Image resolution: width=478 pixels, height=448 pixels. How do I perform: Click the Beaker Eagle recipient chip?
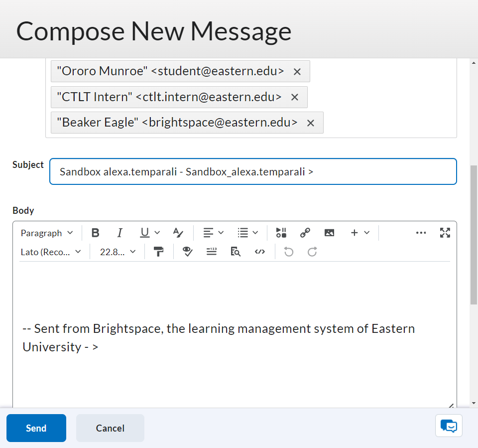tap(187, 123)
